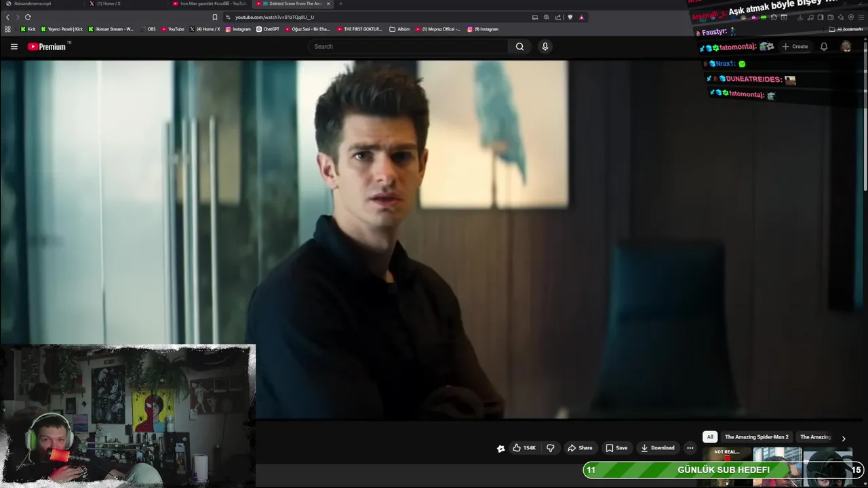Open the (9) Instagram bookmark
The height and width of the screenshot is (488, 868).
pos(483,29)
